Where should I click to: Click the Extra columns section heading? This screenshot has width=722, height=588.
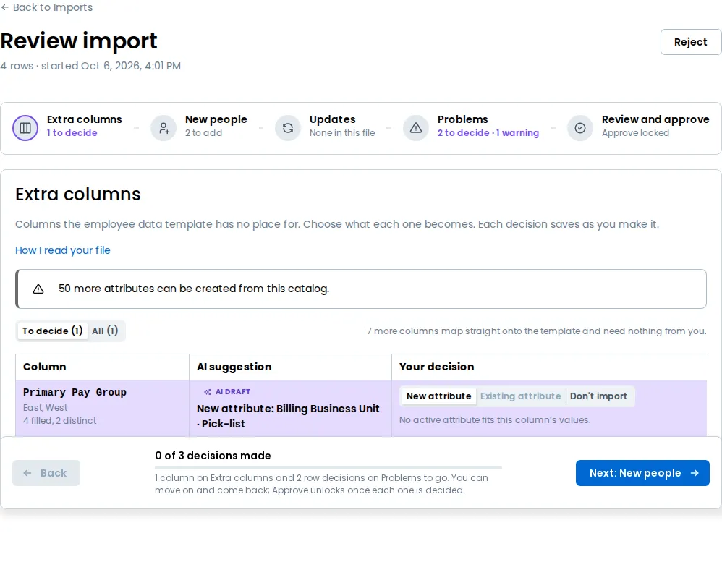click(78, 195)
